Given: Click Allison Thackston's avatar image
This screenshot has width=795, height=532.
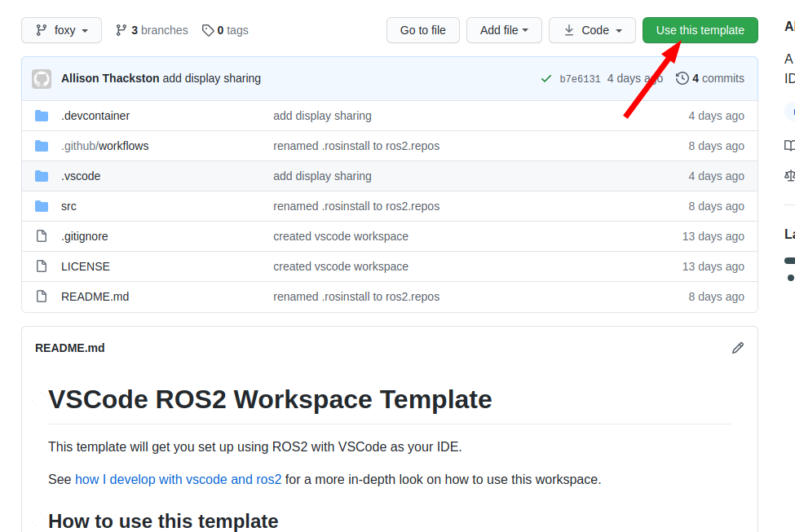Looking at the screenshot, I should [x=42, y=79].
